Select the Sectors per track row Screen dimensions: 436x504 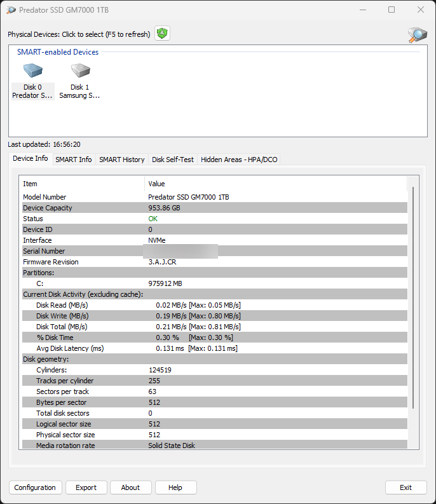(214, 392)
